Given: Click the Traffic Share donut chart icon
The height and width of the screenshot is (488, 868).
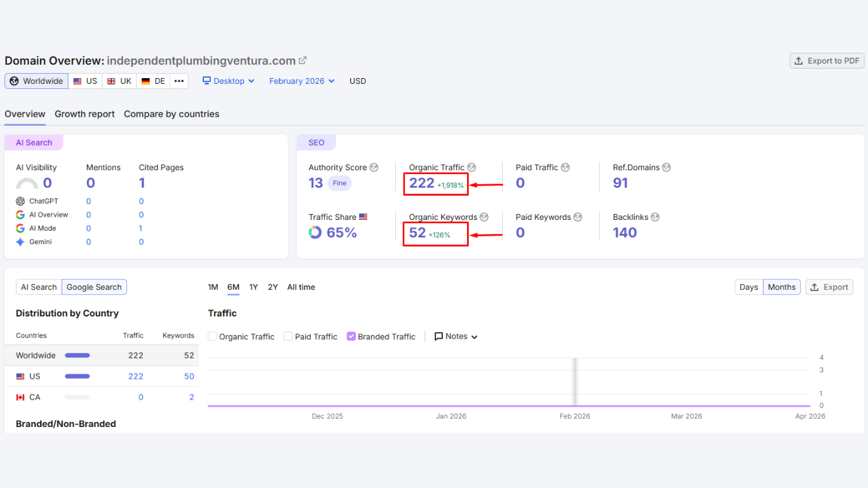Looking at the screenshot, I should click(315, 233).
